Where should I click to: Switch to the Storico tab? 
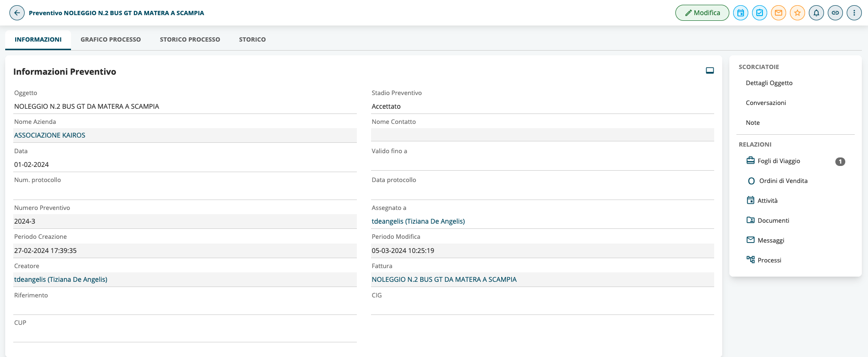(x=252, y=40)
